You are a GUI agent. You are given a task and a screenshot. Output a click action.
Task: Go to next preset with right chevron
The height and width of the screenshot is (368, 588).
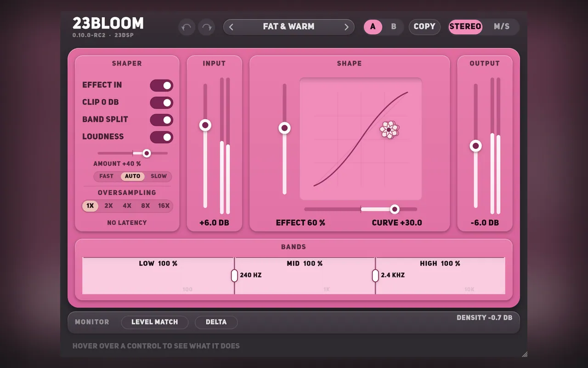pyautogui.click(x=346, y=27)
